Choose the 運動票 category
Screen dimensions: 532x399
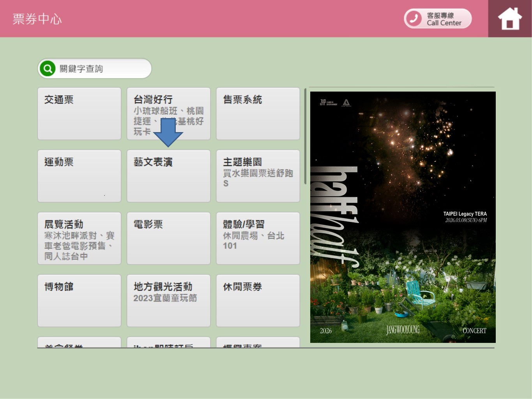[x=79, y=176]
